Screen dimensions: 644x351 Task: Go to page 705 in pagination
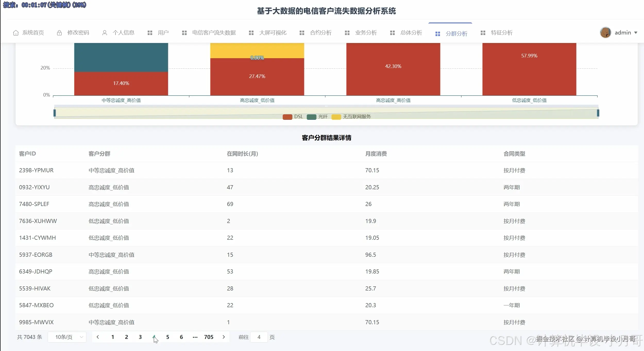pos(209,337)
